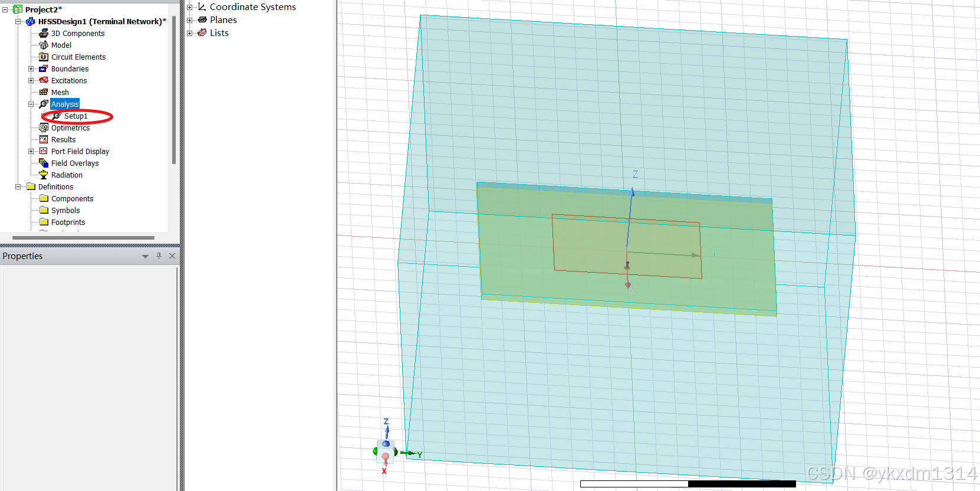Collapse the Analysis node
The width and height of the screenshot is (980, 491).
click(31, 104)
